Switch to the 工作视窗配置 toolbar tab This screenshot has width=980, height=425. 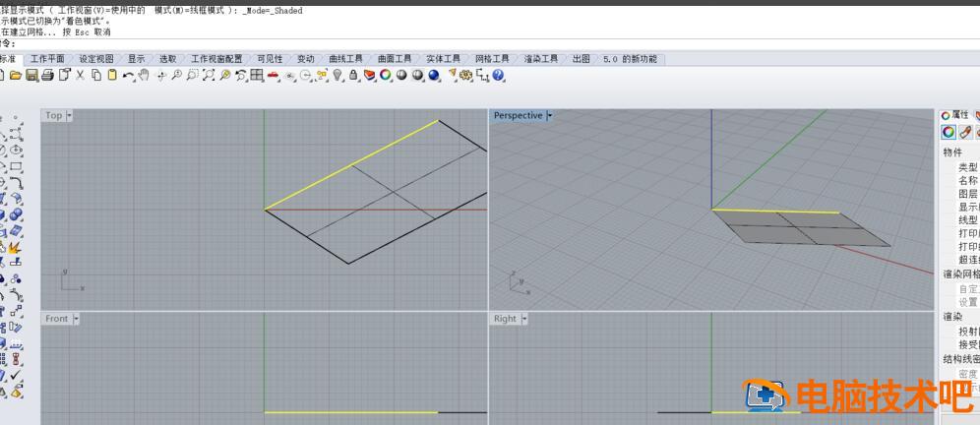click(216, 59)
